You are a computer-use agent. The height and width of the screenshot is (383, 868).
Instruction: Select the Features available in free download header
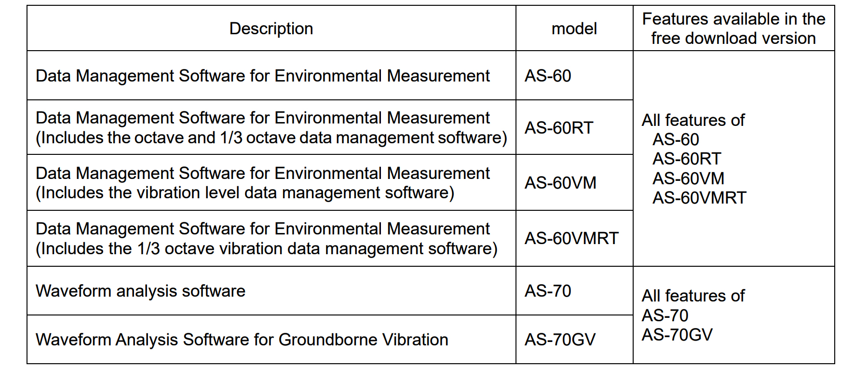pyautogui.click(x=733, y=28)
